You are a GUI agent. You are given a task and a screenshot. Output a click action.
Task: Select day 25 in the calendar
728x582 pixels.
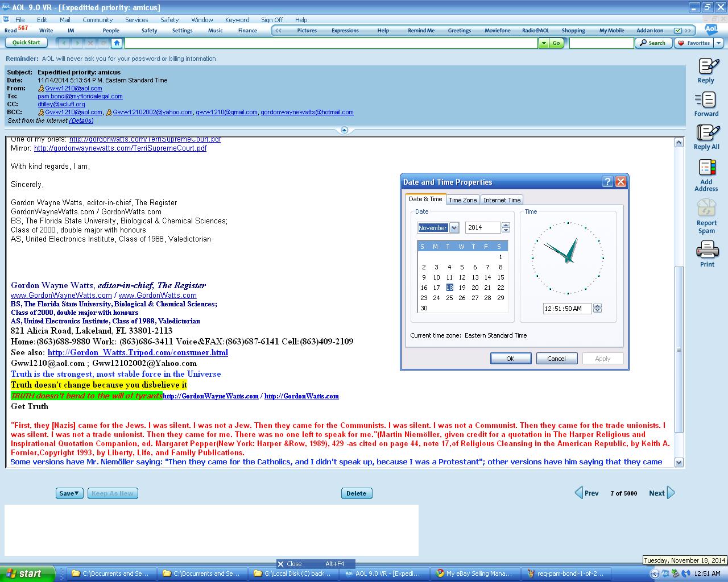[x=449, y=298]
